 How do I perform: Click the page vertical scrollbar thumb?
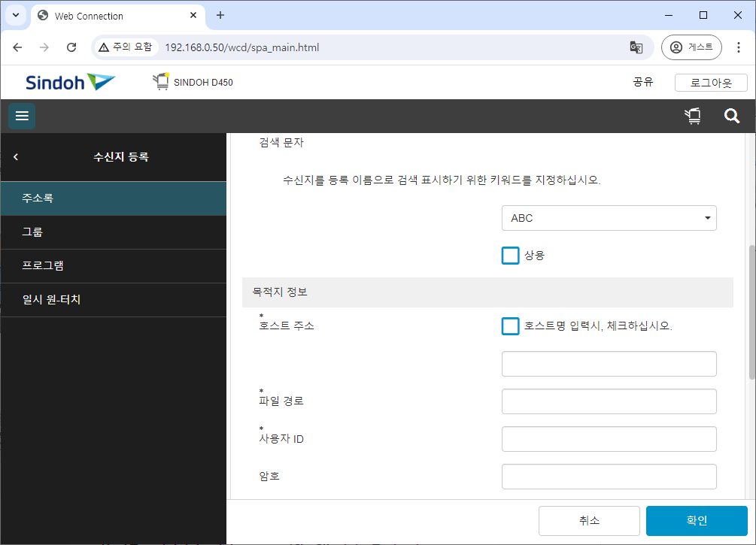(x=751, y=312)
